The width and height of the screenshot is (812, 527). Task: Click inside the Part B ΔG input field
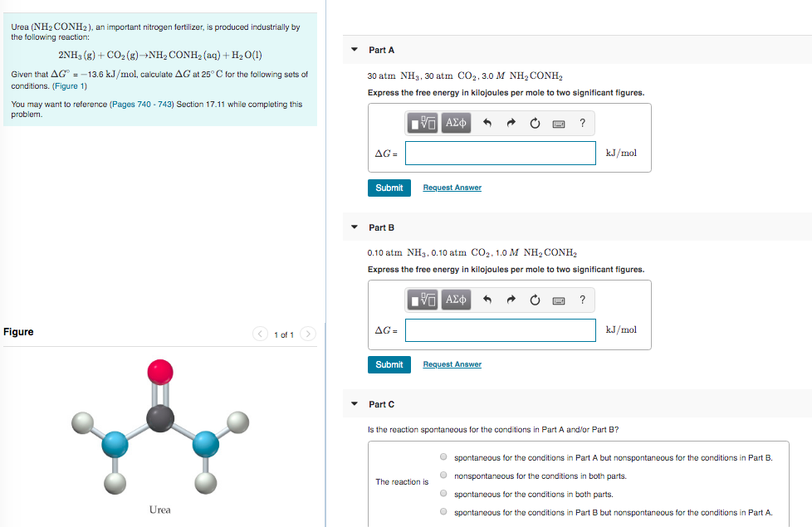click(x=500, y=329)
